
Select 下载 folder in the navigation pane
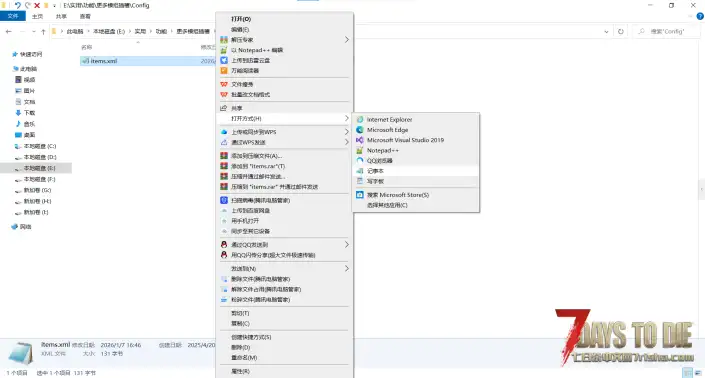point(29,113)
